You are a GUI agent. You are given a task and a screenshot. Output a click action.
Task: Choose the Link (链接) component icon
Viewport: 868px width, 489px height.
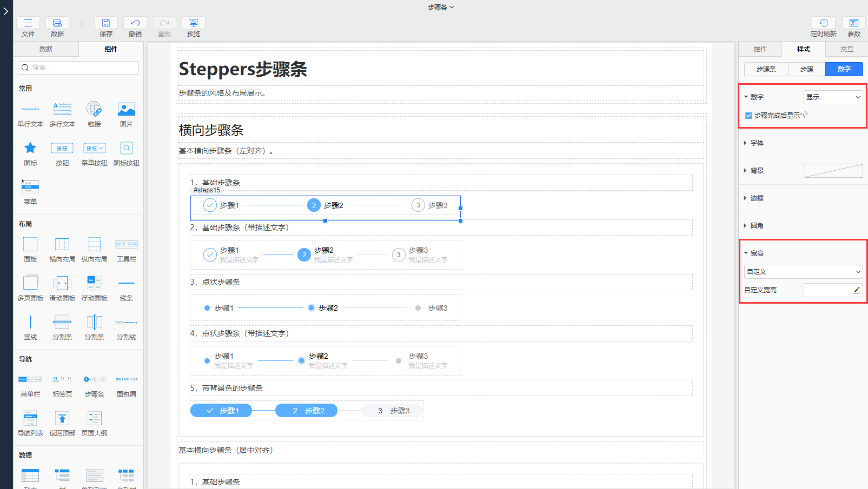(x=95, y=109)
